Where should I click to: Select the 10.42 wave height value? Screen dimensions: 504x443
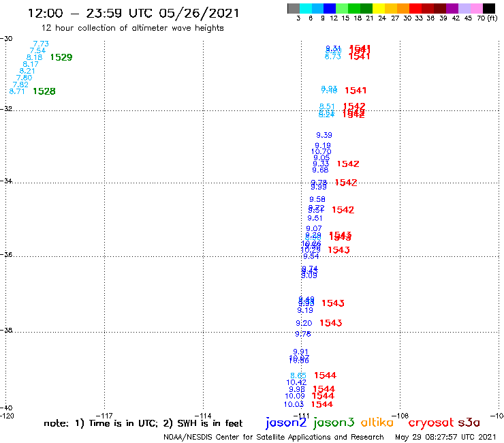pyautogui.click(x=296, y=382)
